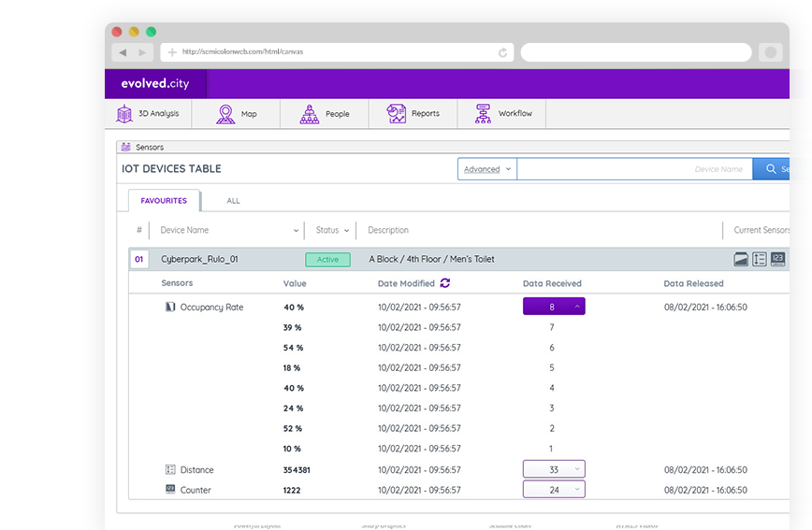Viewport: 812px width, 530px height.
Task: Click the Workflow diagram icon
Action: pos(483,113)
